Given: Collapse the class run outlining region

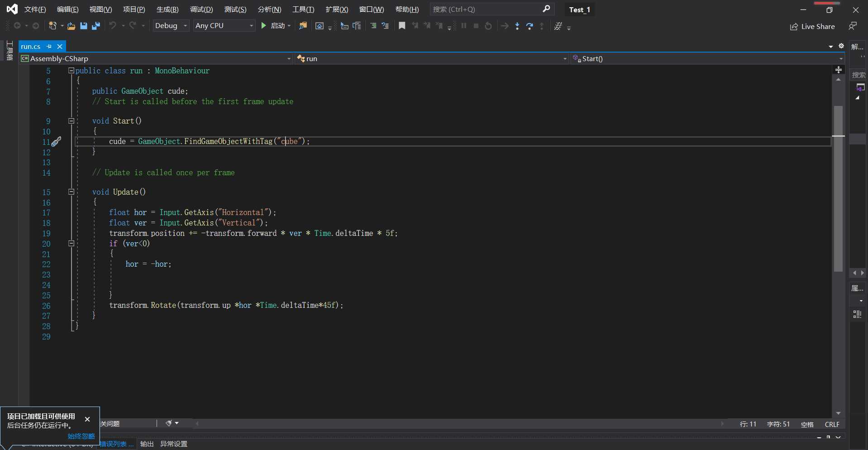Looking at the screenshot, I should pyautogui.click(x=71, y=71).
